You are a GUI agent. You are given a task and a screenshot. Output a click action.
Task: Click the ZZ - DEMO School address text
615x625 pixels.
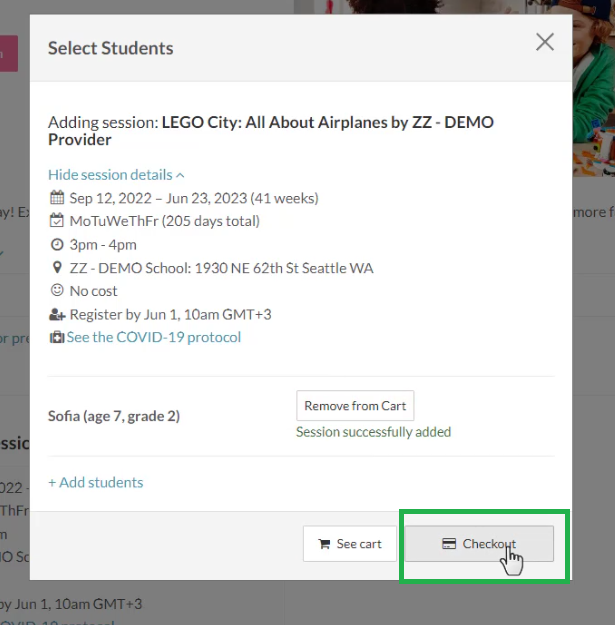(x=221, y=268)
